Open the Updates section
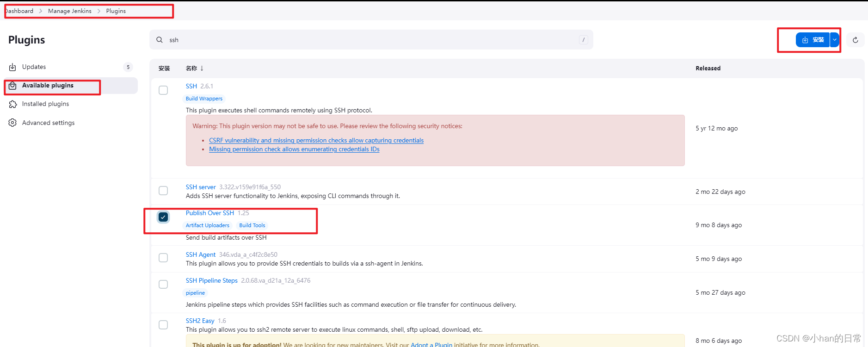The height and width of the screenshot is (347, 868). 71,67
